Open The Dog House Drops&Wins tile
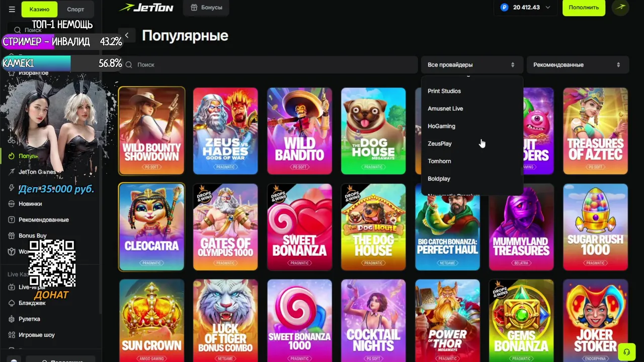Viewport: 644px width, 362px height. point(373,227)
